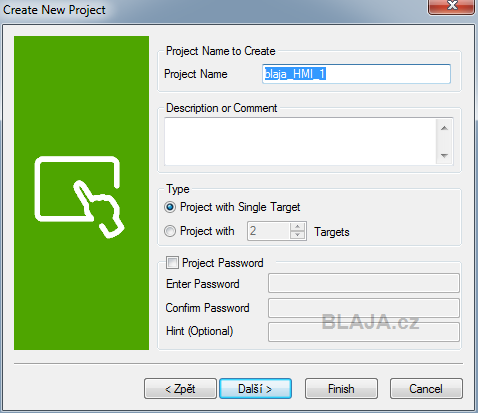Viewport: 478px width, 413px height.
Task: Select the Project Name text field
Action: (x=356, y=74)
